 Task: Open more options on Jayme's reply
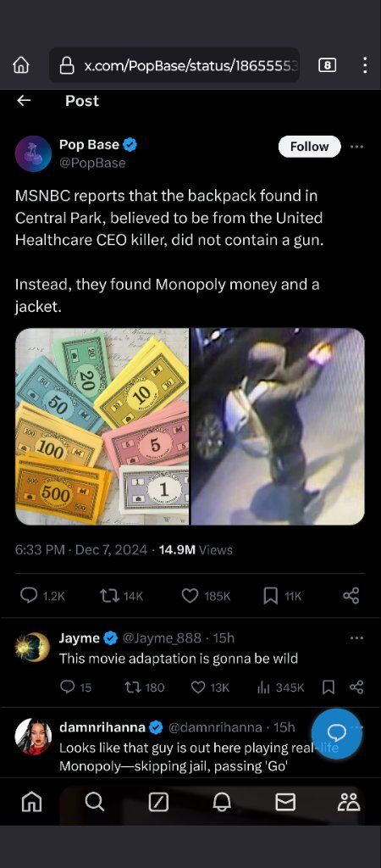(x=357, y=637)
